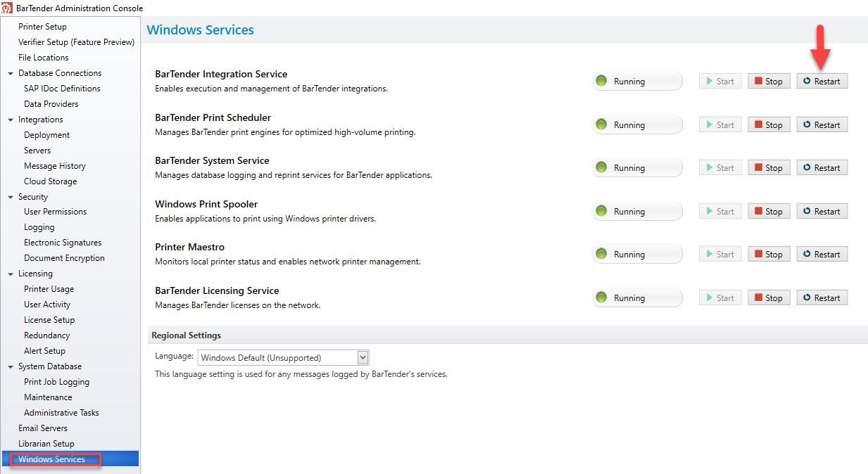Open Cloud Storage

point(50,181)
